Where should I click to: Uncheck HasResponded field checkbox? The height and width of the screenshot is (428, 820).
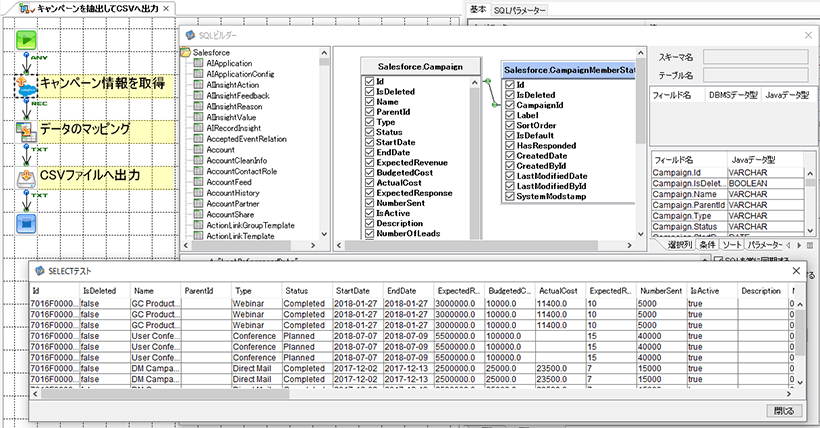click(510, 145)
